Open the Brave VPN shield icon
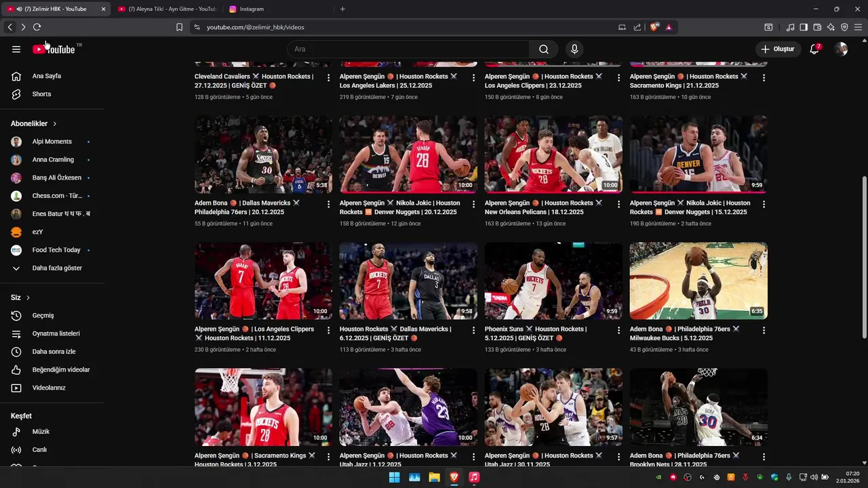This screenshot has width=868, height=488. [x=844, y=27]
